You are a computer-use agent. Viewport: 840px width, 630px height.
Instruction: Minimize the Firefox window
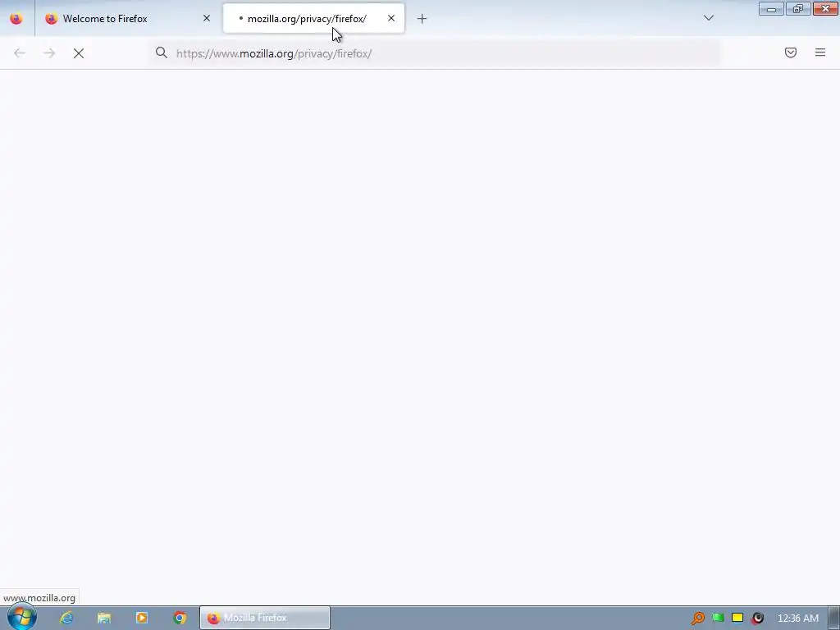[x=771, y=8]
